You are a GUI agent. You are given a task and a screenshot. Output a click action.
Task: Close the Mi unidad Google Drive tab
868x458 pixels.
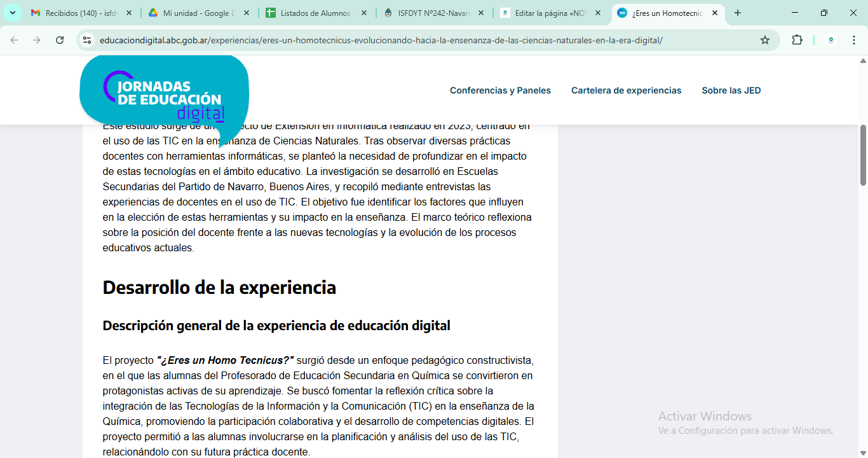coord(246,13)
